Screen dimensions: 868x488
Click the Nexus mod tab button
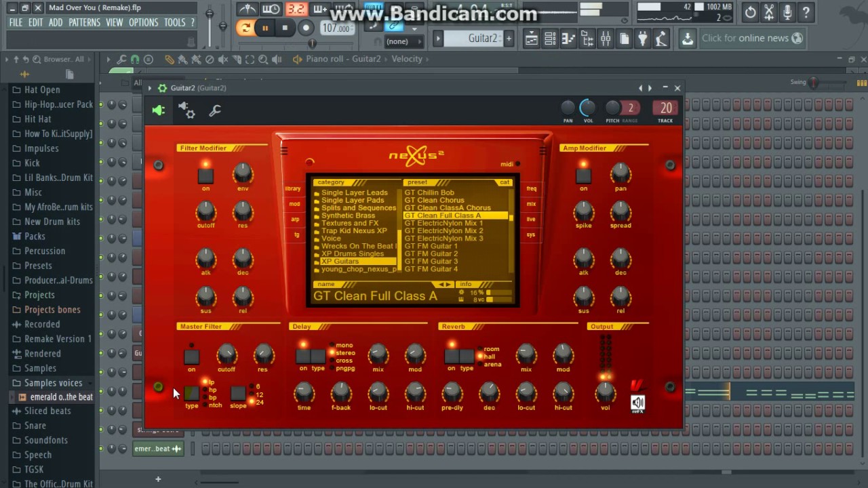click(294, 204)
